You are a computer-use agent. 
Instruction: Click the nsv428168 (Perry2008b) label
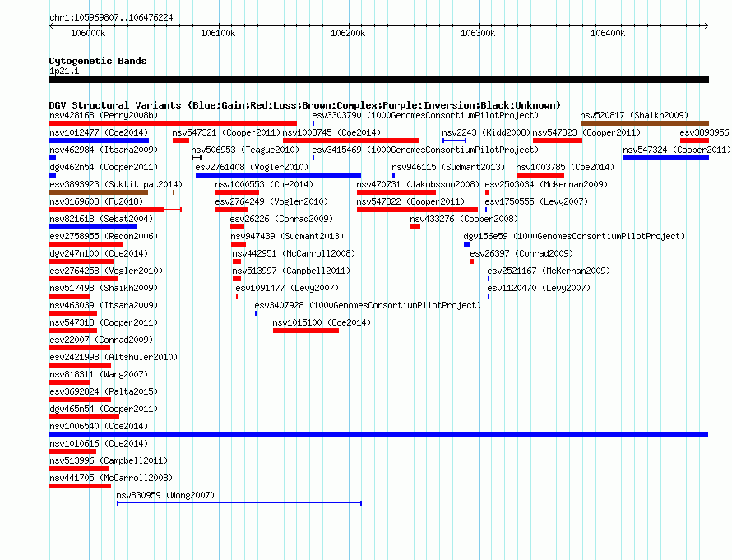click(104, 115)
